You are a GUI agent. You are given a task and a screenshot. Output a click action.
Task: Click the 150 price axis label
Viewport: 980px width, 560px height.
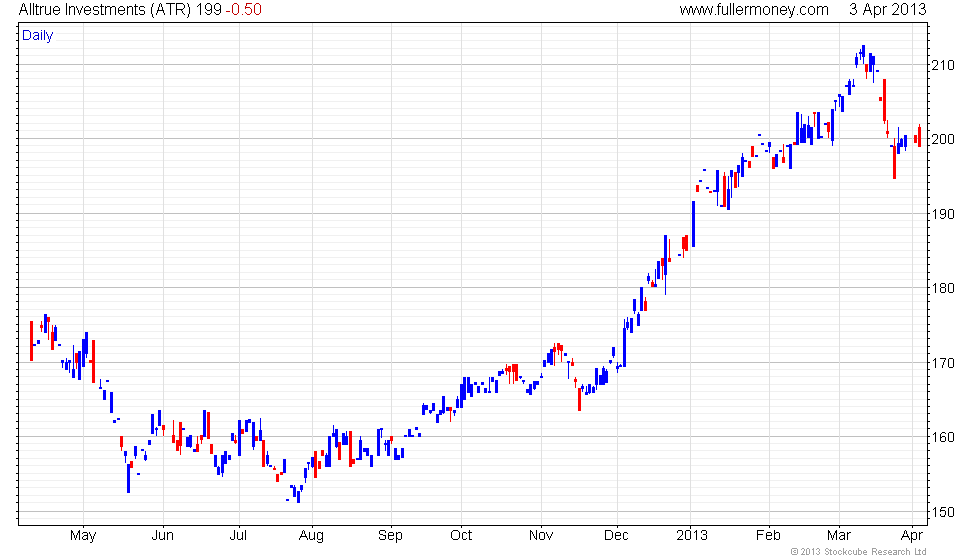(942, 512)
